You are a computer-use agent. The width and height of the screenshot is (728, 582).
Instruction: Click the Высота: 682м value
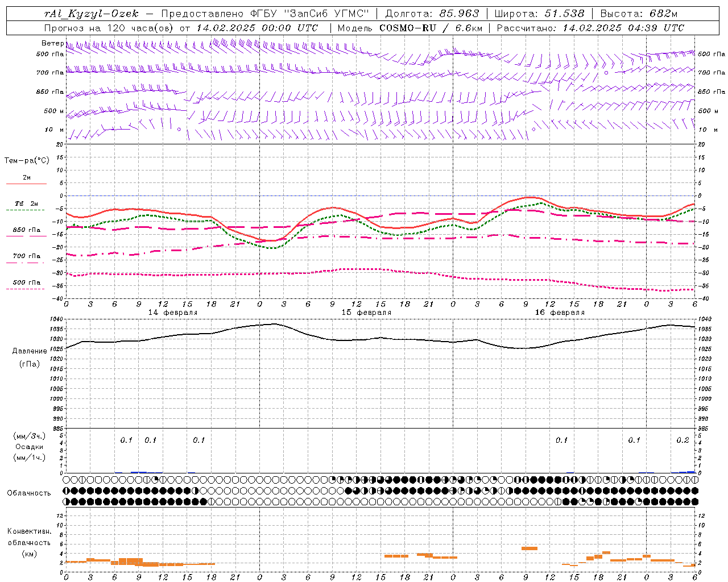tap(639, 14)
